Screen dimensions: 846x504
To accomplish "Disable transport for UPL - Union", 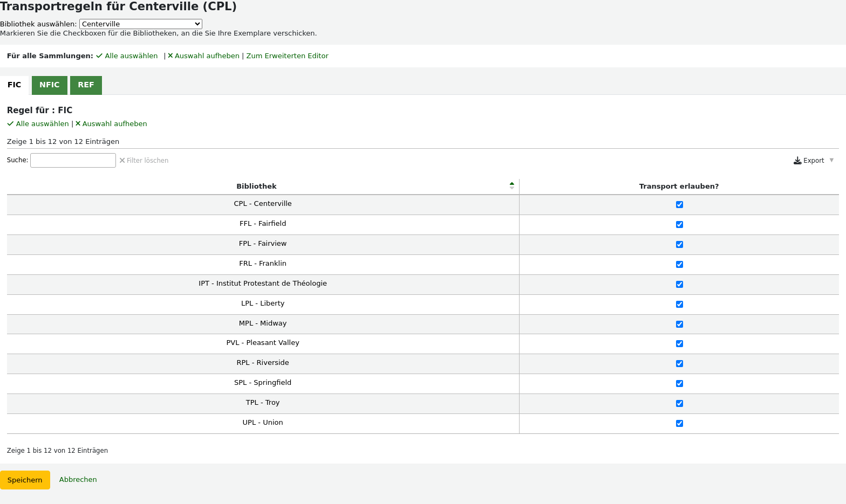I will pyautogui.click(x=679, y=424).
